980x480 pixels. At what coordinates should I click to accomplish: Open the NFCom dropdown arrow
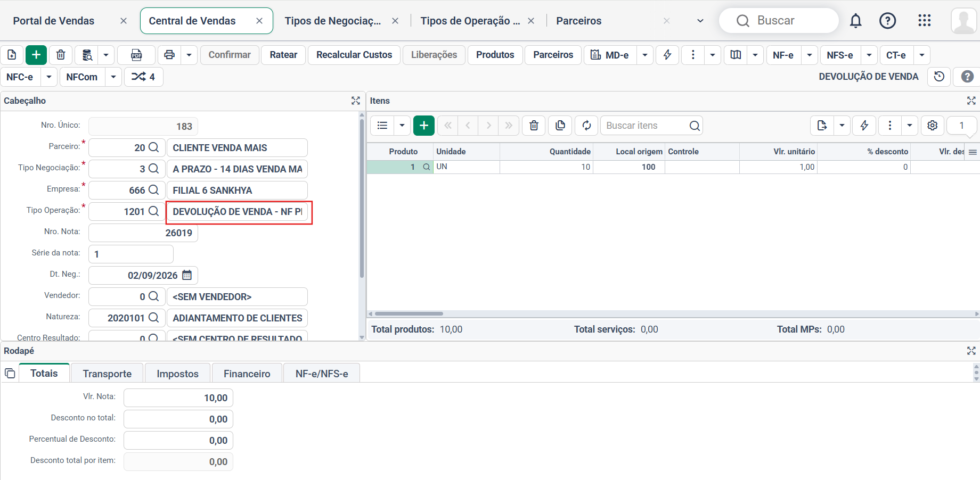coord(113,77)
